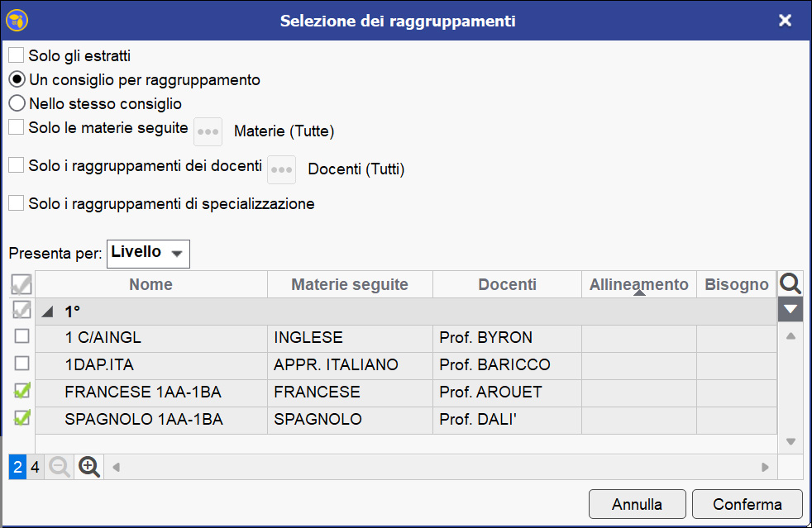Select the SPAGNOLO 1AA-1BA name cell
Image resolution: width=812 pixels, height=528 pixels.
[151, 419]
